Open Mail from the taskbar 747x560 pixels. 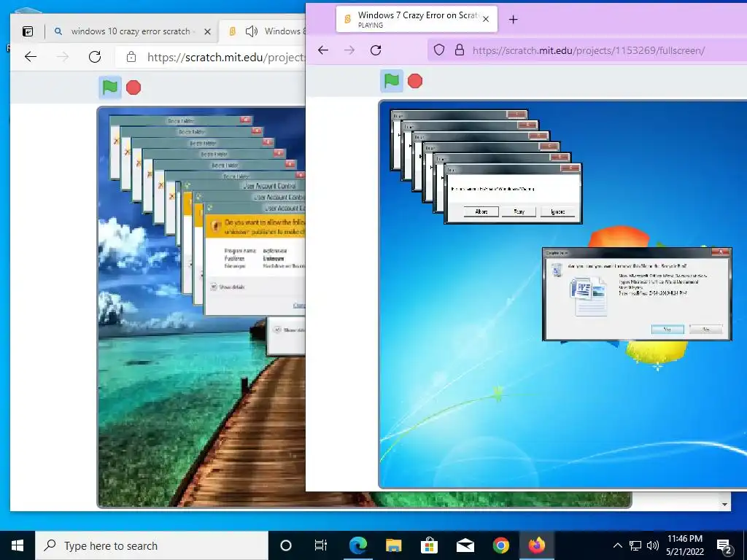click(x=465, y=545)
